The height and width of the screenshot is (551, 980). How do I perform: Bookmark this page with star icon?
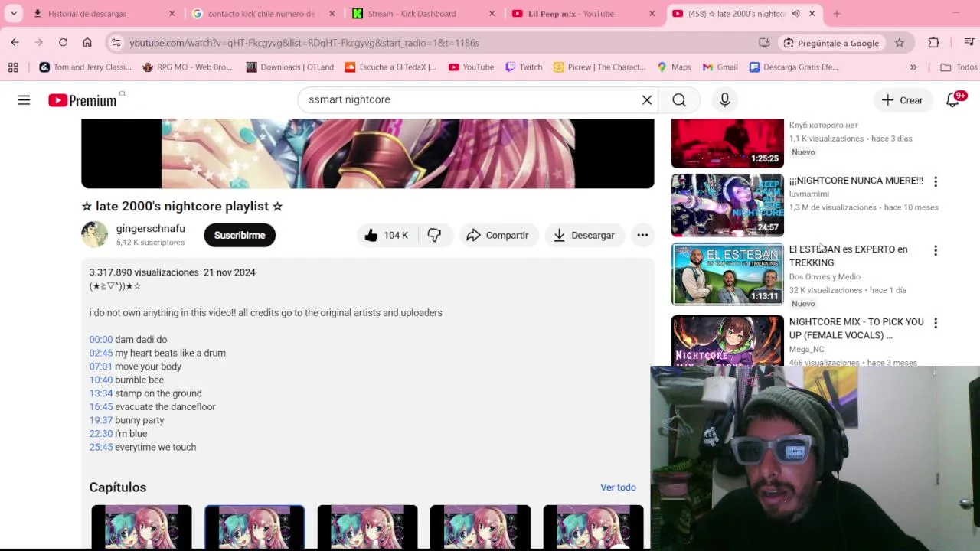tap(899, 43)
